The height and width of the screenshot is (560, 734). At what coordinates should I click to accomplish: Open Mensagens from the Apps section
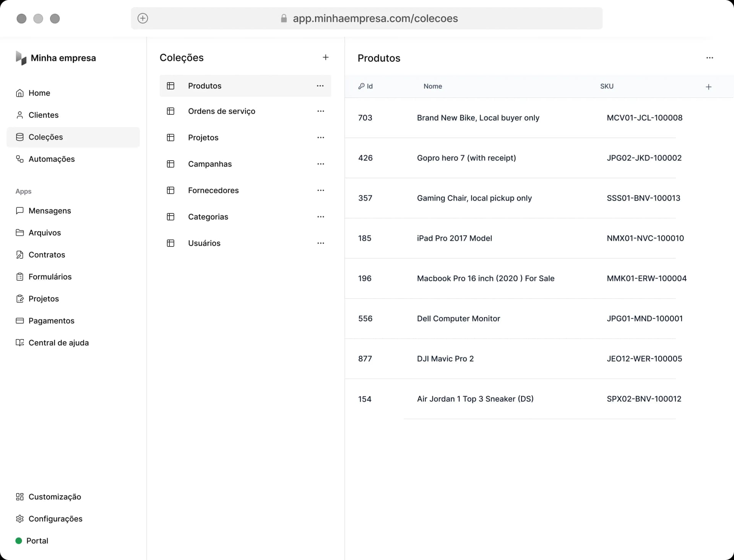(50, 211)
